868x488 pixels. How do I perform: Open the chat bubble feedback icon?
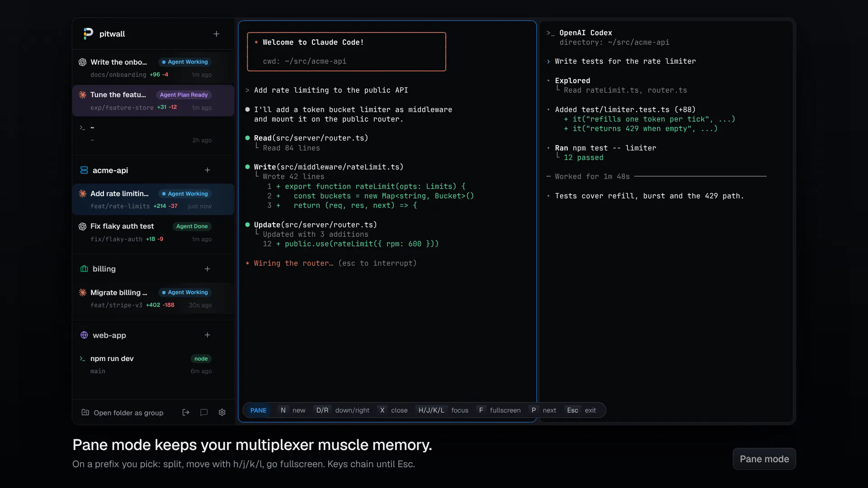click(204, 413)
